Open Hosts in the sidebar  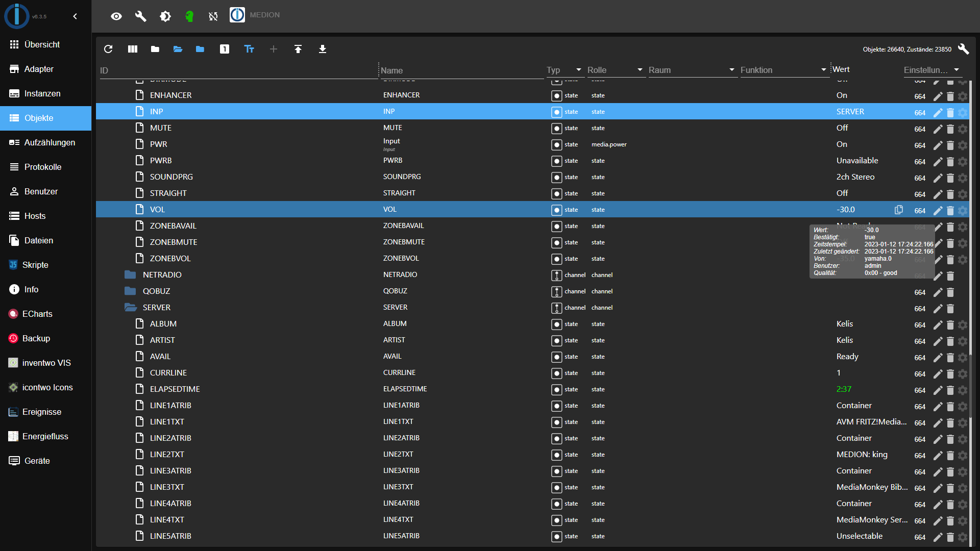[x=45, y=216]
